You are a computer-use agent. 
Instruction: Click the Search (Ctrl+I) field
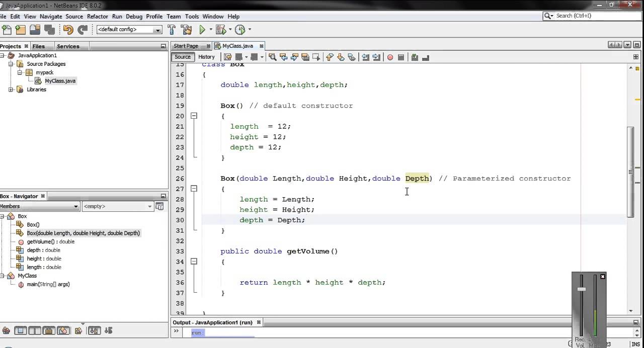592,16
